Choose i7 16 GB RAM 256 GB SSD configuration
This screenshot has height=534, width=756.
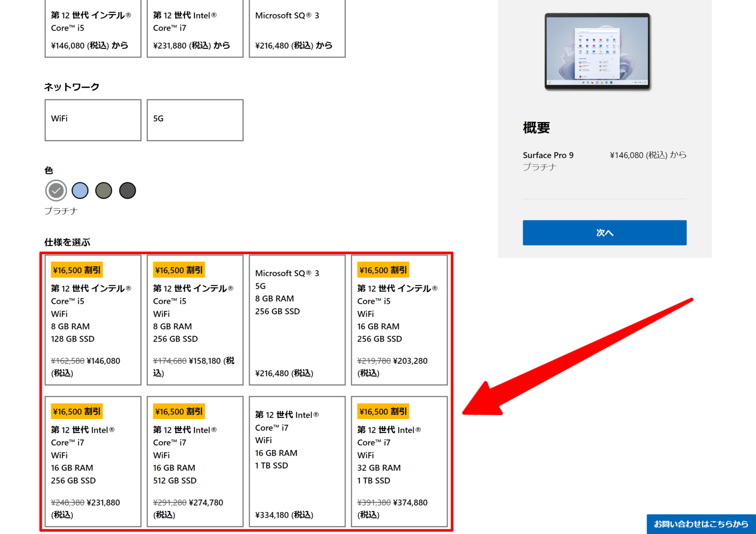pos(93,462)
